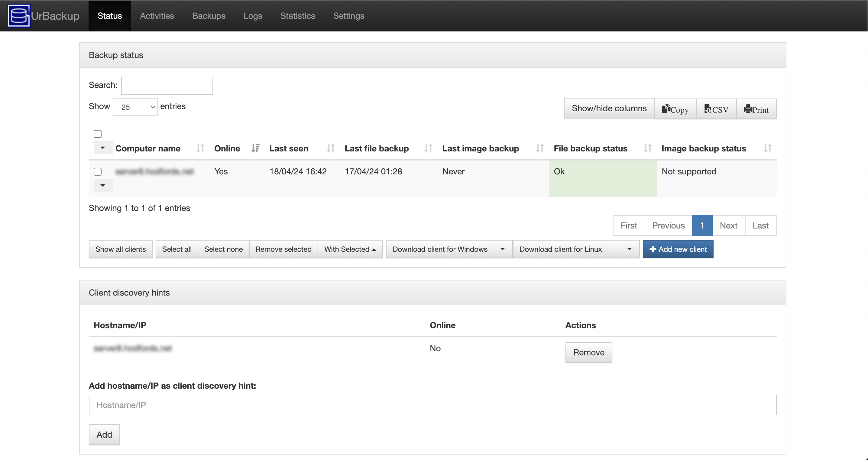
Task: Open the client row action caret
Action: point(103,185)
